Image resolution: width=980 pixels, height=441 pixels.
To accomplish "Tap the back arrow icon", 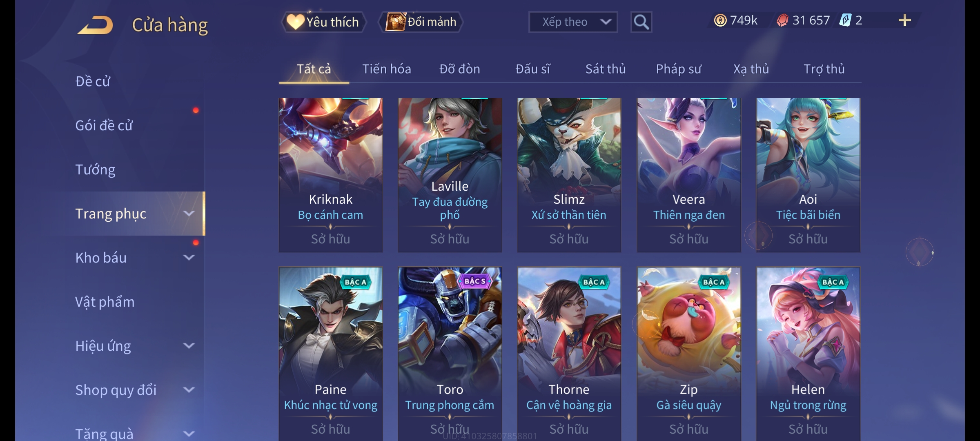I will (x=96, y=25).
